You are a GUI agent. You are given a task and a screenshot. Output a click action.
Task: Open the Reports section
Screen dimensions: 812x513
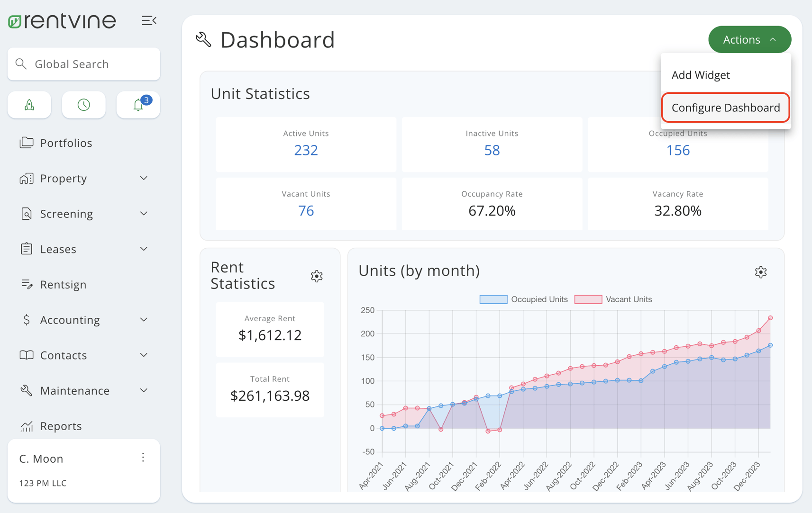[61, 426]
